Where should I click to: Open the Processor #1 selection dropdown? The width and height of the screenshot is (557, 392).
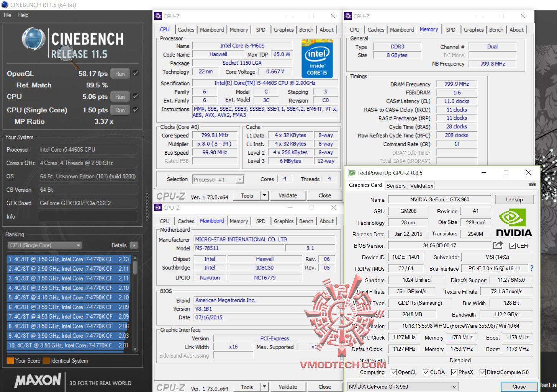pos(218,179)
